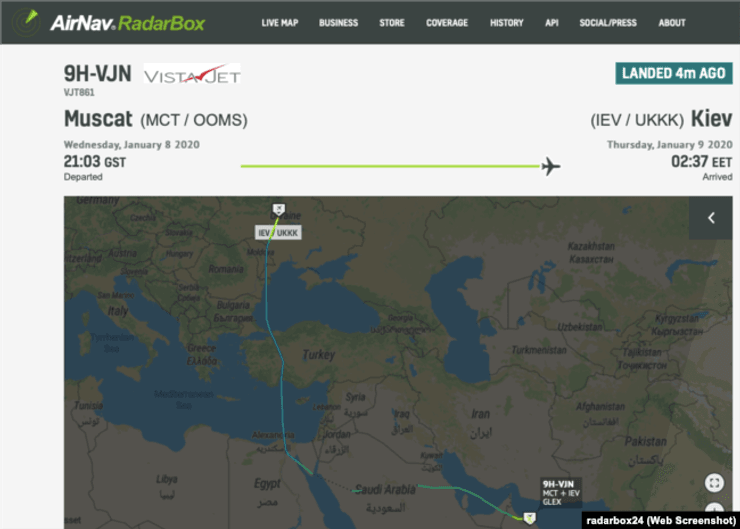Screen dimensions: 740x529
Task: Select Coverage in the navigation bar
Action: tap(447, 23)
